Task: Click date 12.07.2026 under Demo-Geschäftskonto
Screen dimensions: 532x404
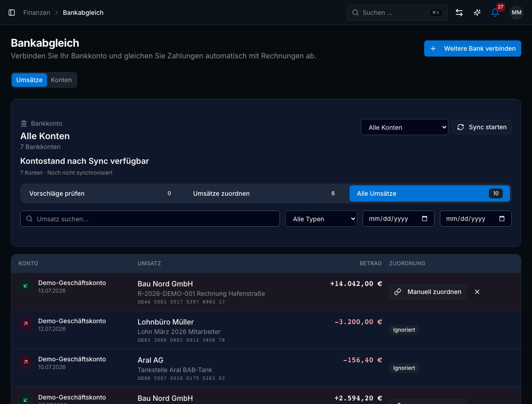Action: coord(52,329)
